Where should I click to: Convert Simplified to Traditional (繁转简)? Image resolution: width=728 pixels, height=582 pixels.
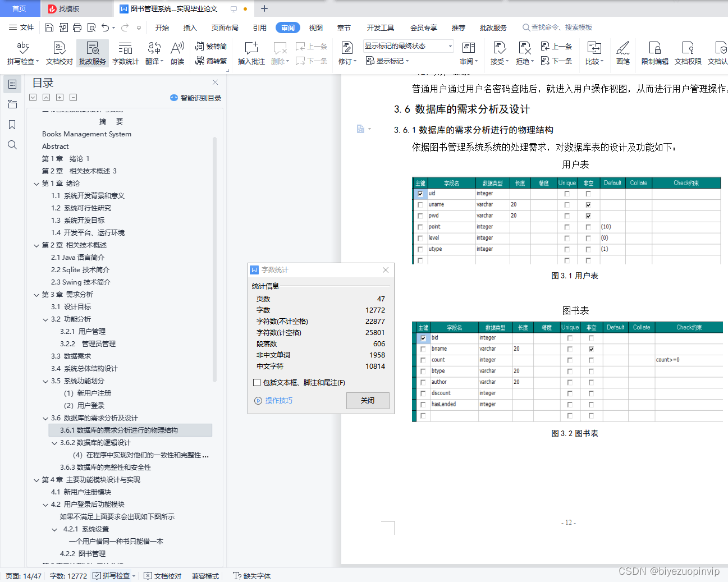[x=211, y=47]
